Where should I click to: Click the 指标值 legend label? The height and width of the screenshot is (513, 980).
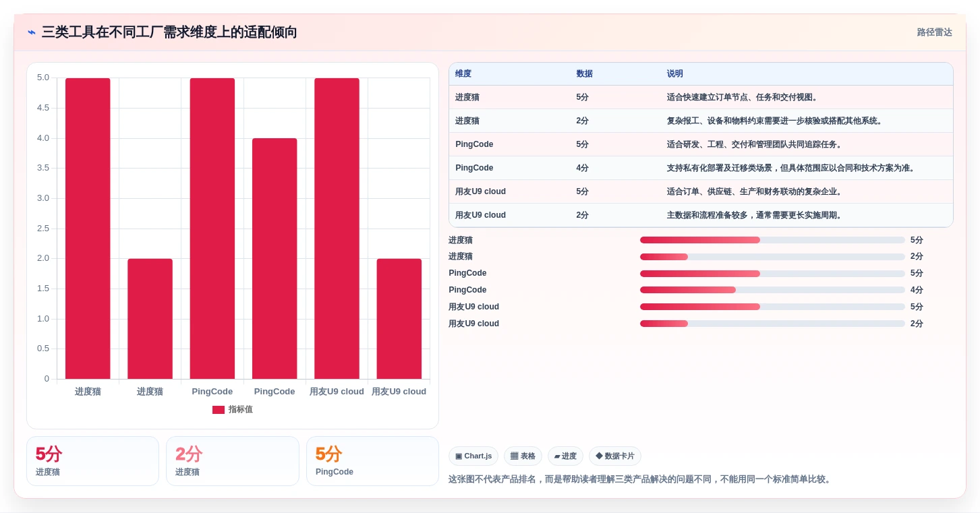click(x=241, y=410)
